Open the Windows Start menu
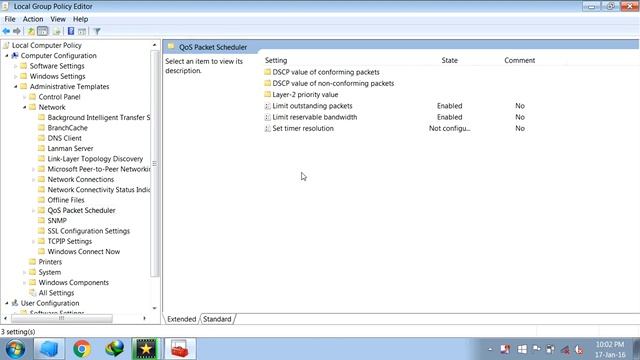The height and width of the screenshot is (360, 640). (15, 349)
